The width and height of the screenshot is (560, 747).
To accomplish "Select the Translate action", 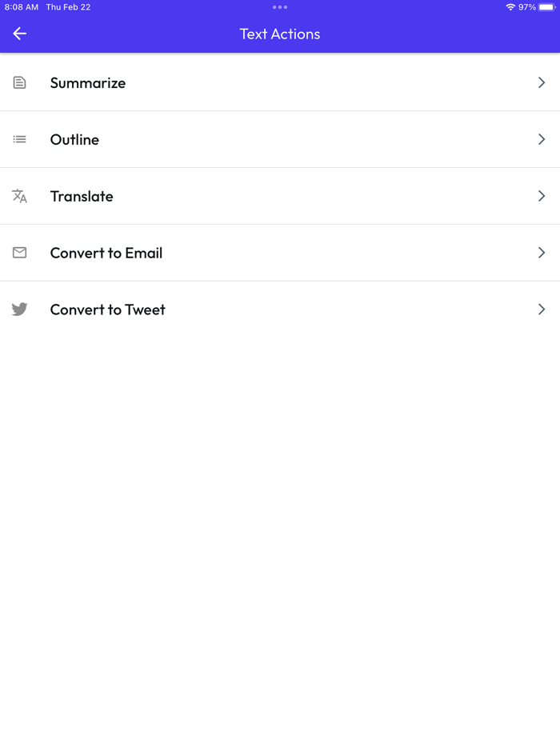I will click(x=82, y=196).
